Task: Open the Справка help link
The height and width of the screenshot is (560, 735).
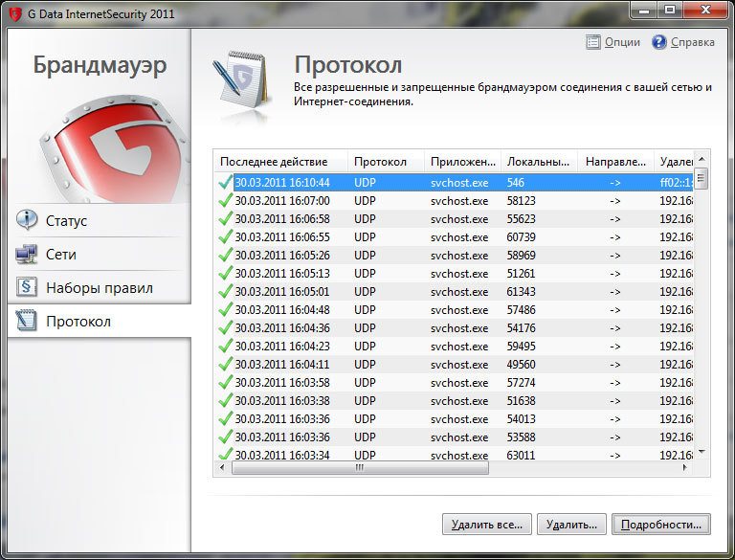Action: pyautogui.click(x=692, y=42)
